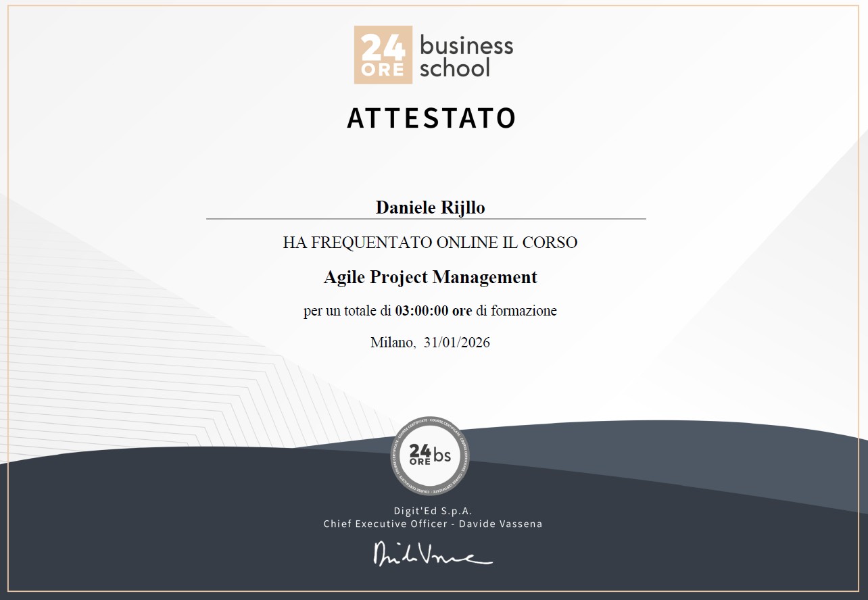Click the circular 24 ORE bs certificate seal

point(430,456)
